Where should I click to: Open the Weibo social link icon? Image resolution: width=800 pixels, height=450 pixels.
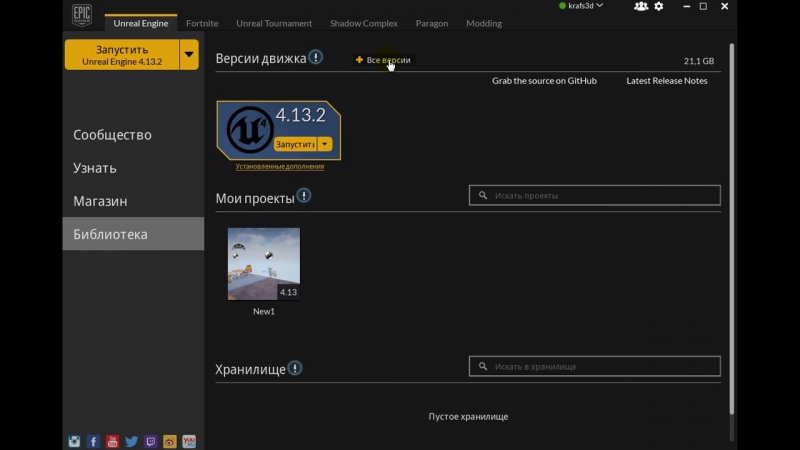point(170,441)
